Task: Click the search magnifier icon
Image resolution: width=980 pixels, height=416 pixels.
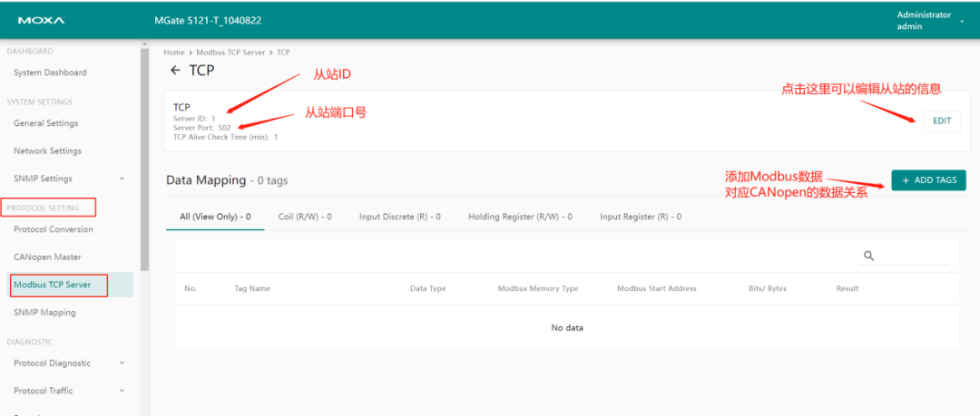Action: 868,256
